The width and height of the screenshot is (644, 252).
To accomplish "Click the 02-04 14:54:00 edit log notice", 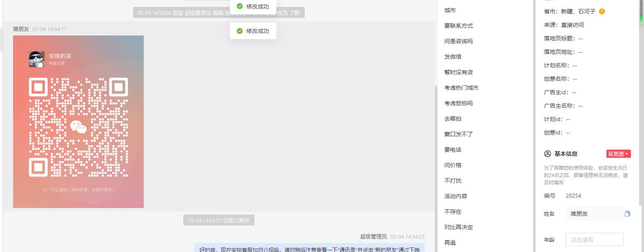I will (x=219, y=13).
